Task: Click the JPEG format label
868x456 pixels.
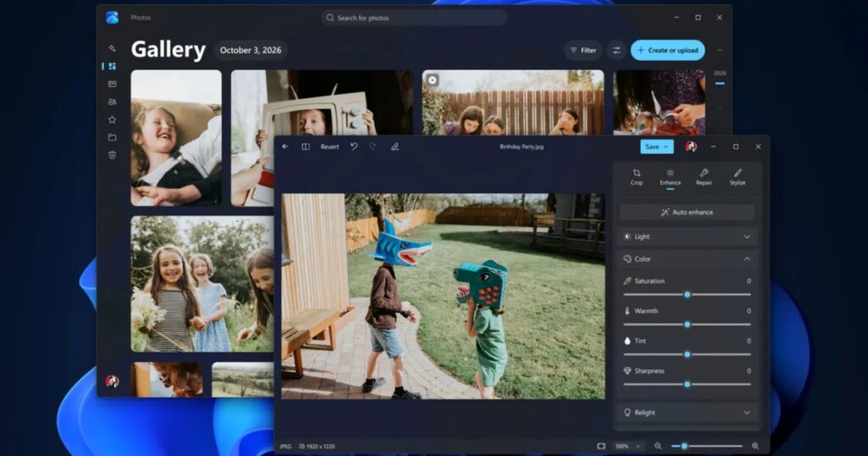Action: pos(286,446)
